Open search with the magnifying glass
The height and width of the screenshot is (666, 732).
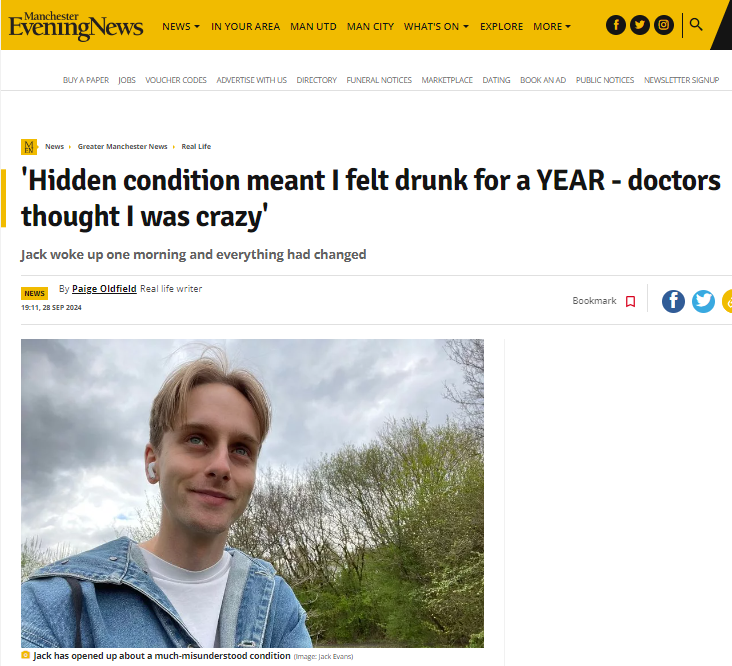pos(696,24)
